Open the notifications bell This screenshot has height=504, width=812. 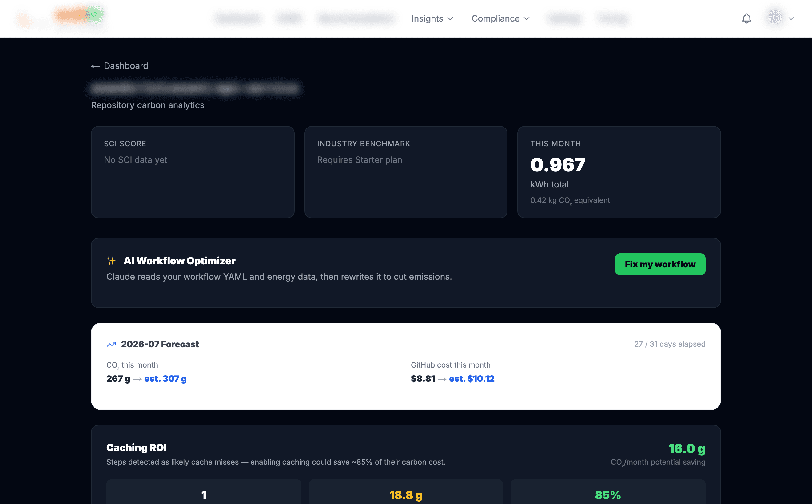coord(746,18)
